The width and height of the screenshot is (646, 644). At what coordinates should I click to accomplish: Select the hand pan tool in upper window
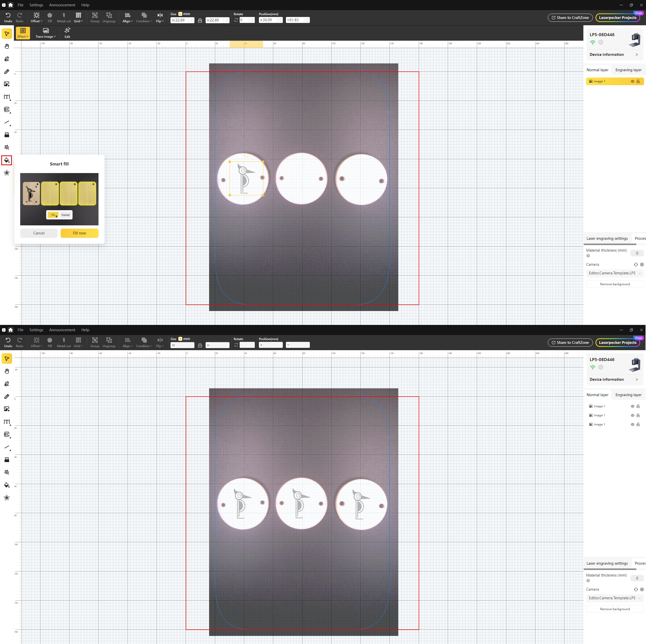point(7,46)
